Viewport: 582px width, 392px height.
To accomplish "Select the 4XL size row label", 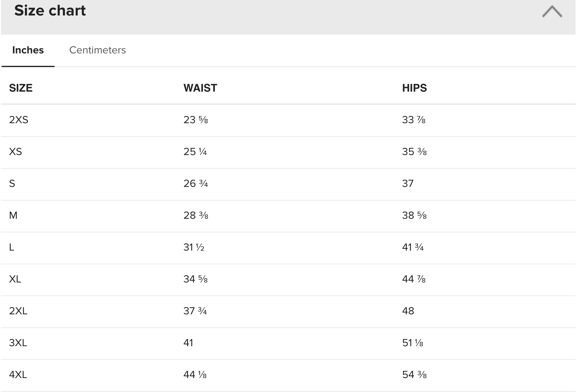I will [x=18, y=375].
